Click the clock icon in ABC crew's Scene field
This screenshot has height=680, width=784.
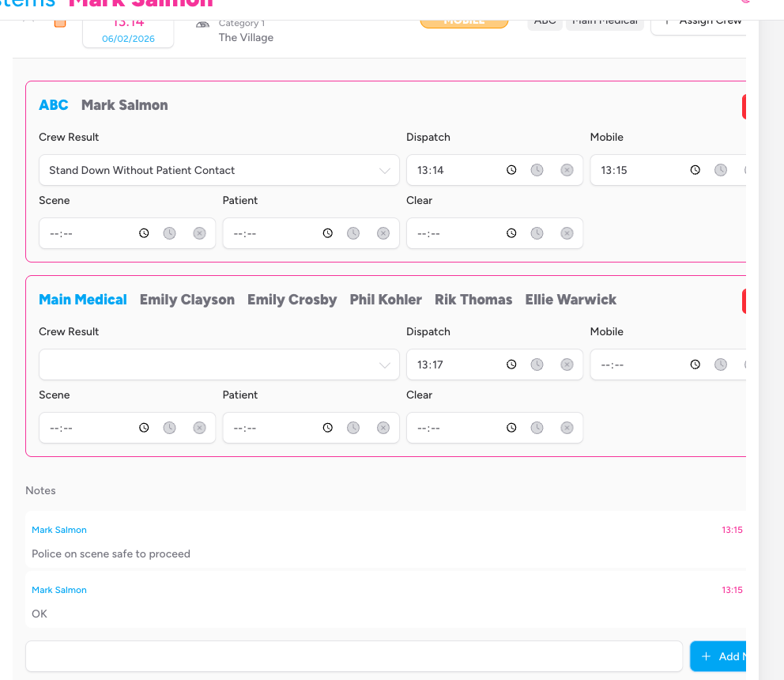[144, 232]
